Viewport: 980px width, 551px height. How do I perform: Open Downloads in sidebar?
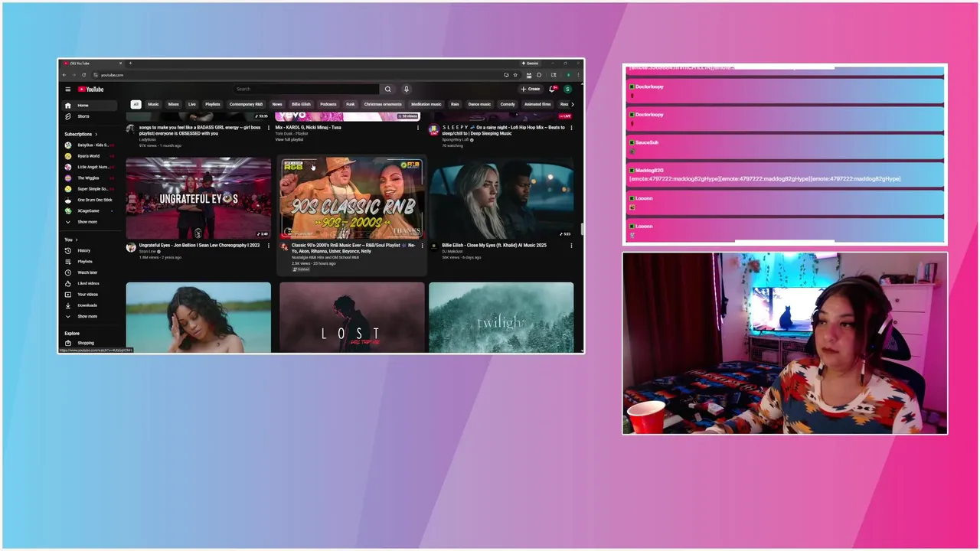coord(90,305)
